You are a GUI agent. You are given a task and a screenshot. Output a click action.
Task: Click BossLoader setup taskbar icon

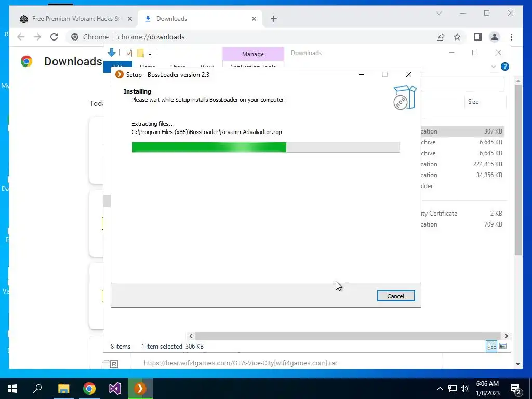pyautogui.click(x=140, y=389)
